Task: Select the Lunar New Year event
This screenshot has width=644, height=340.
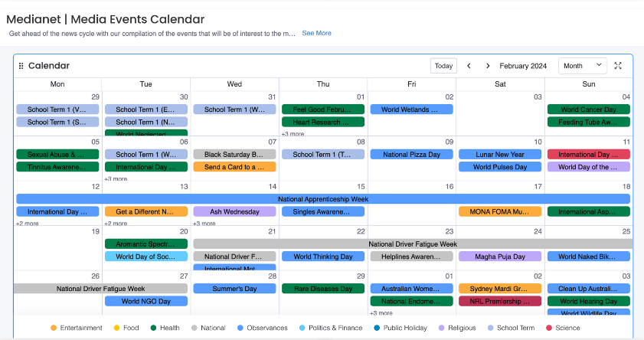Action: tap(499, 155)
